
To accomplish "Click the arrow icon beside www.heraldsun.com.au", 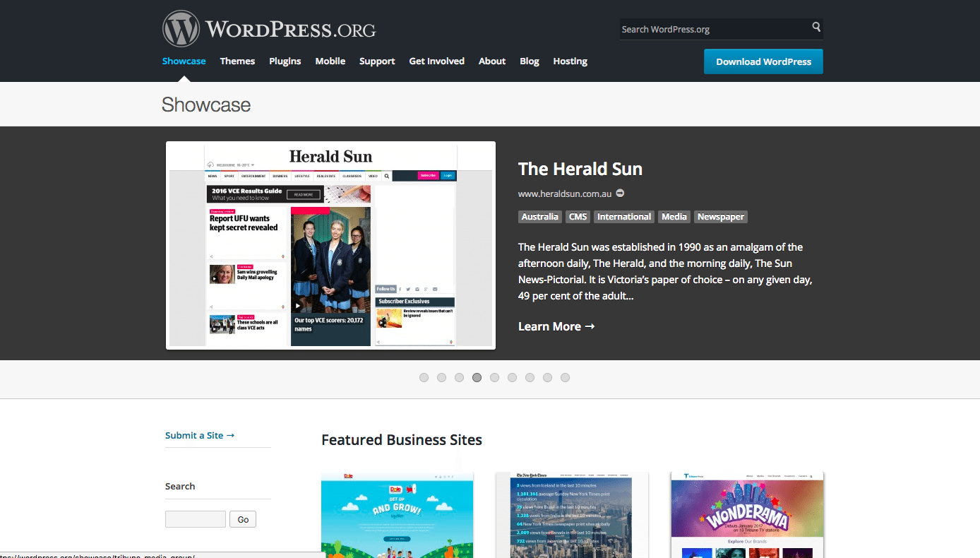I will [619, 193].
